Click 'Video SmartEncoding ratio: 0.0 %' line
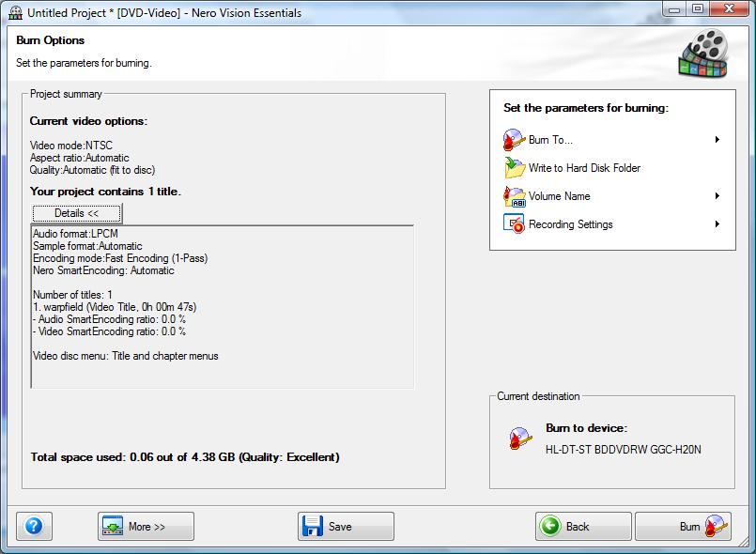 [x=110, y=331]
